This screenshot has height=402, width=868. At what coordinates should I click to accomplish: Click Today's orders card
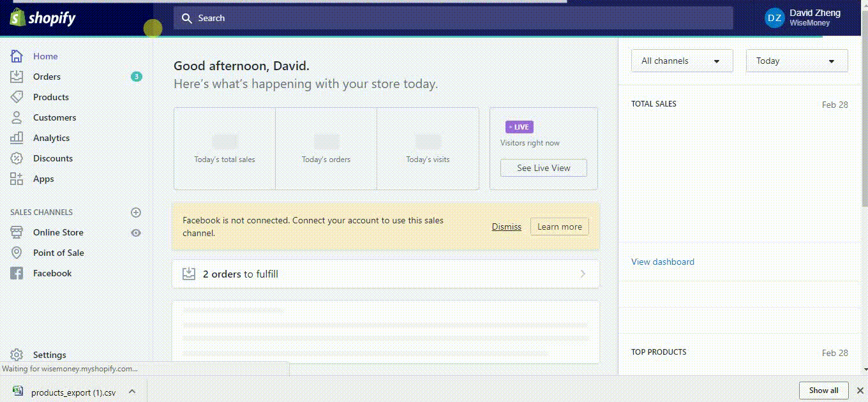point(326,149)
